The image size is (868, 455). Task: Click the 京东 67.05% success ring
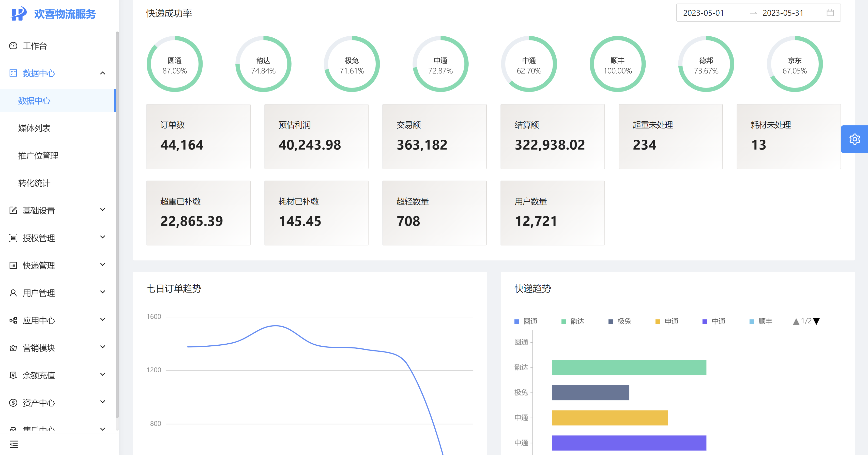[795, 64]
